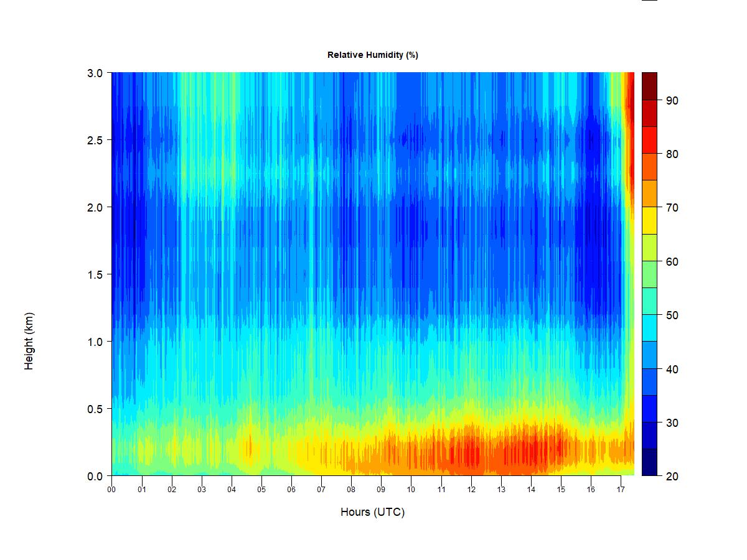Click the yellow 70 colorbar swatch
The image size is (747, 560).
point(649,220)
